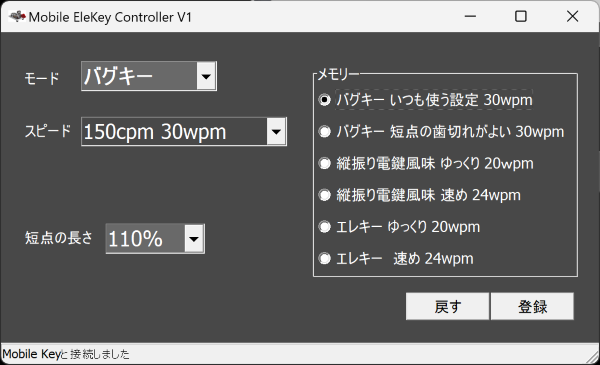Screen dimensions: 600x365
Task: Select memory 縦振り電鍵風味 速め 24wpm
Action: 420,195
